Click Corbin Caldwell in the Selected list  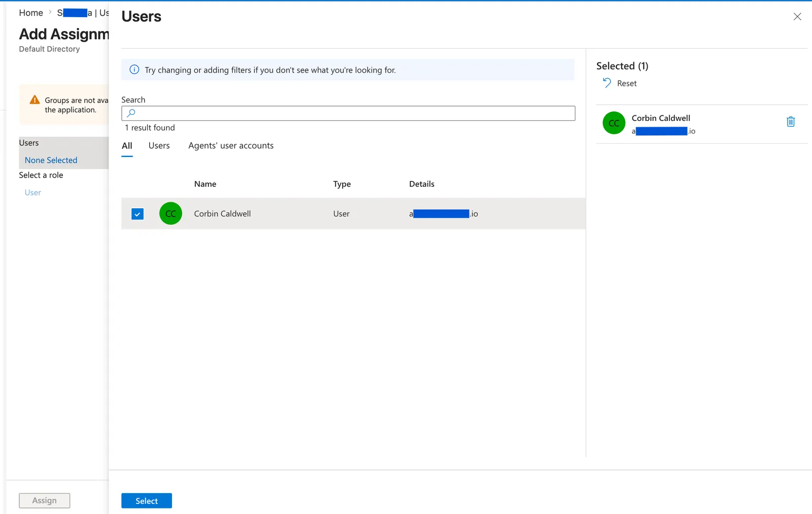[661, 118]
